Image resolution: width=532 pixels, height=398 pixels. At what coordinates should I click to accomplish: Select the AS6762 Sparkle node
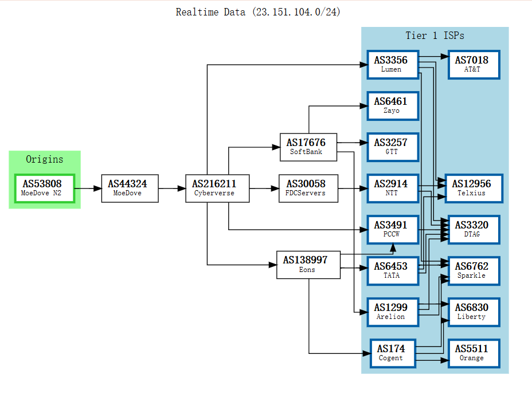[x=474, y=271]
